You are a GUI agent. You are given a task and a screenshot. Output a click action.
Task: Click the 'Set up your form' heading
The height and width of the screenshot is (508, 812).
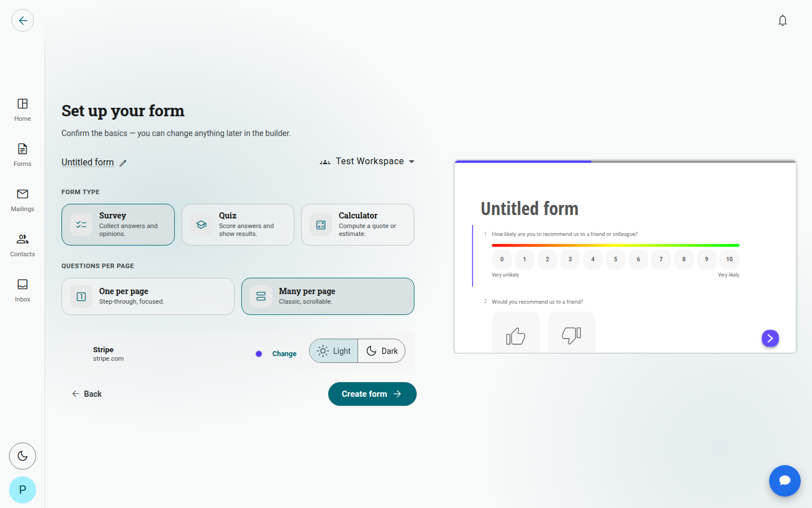(x=123, y=111)
